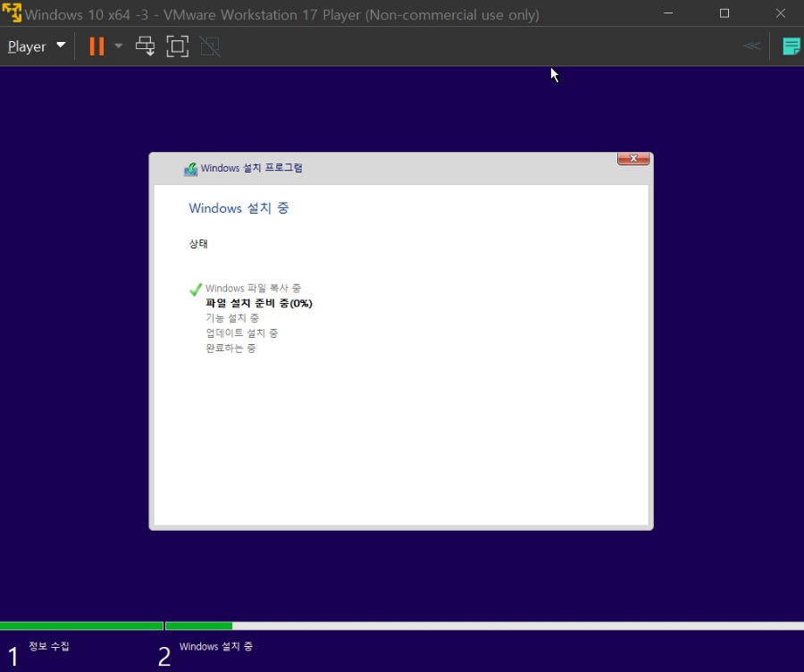Select the 'Windows 파일 복사 중' step
This screenshot has height=672, width=804.
coord(254,289)
